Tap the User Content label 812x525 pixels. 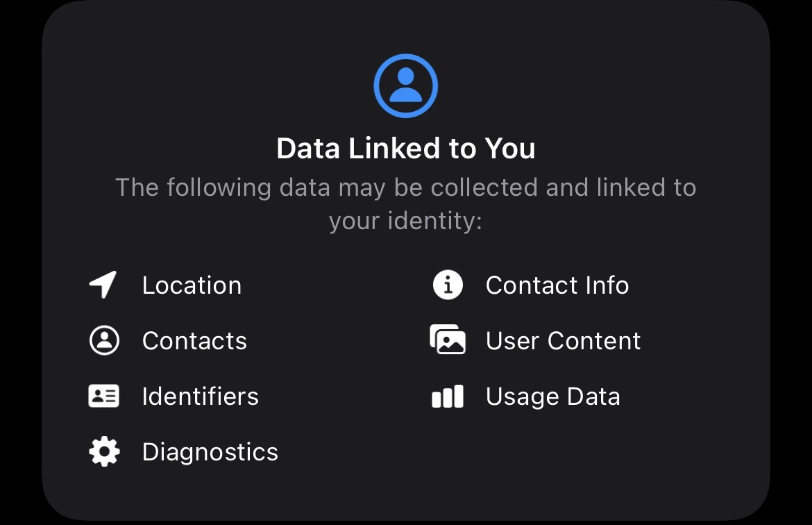click(x=563, y=341)
